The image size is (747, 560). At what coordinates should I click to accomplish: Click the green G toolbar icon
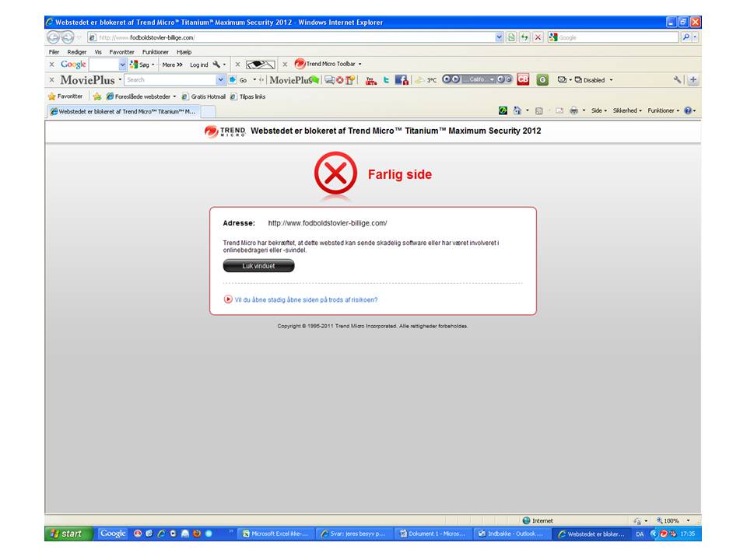pyautogui.click(x=542, y=80)
